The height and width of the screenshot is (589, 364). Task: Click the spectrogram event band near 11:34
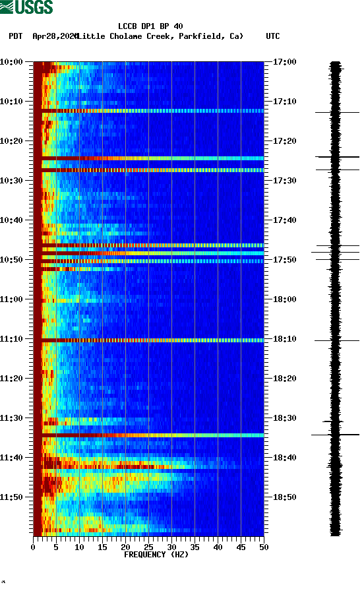tap(149, 435)
